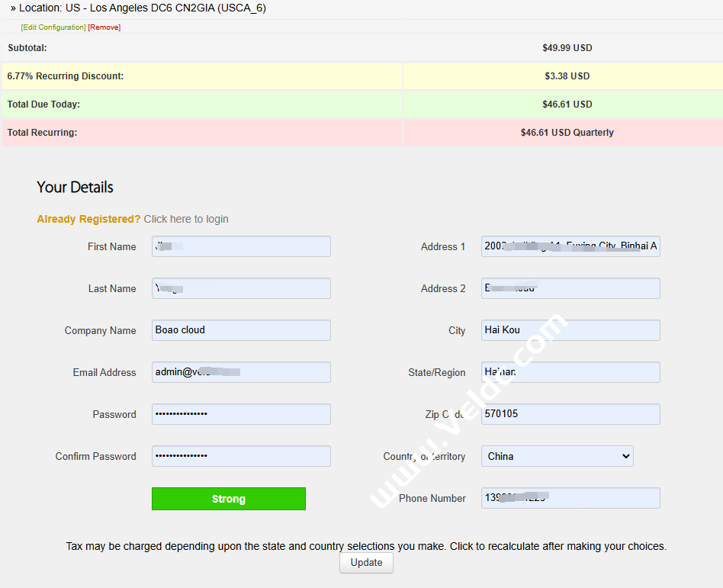Select the State/Region input field
723x588 pixels.
pyautogui.click(x=570, y=372)
